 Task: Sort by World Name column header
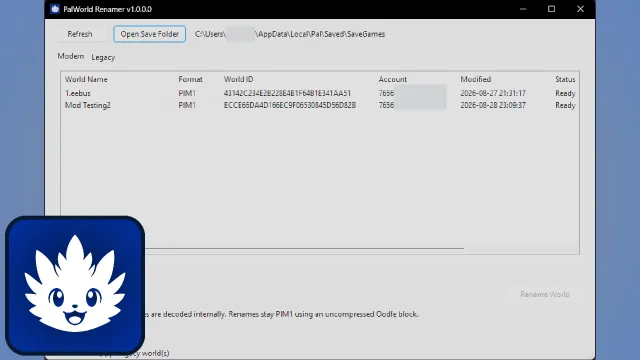86,79
